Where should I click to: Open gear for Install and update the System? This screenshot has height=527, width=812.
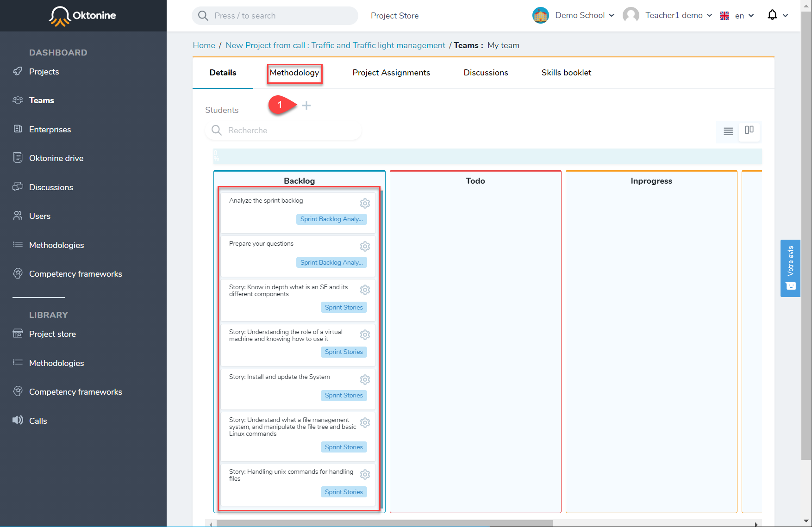coord(365,379)
